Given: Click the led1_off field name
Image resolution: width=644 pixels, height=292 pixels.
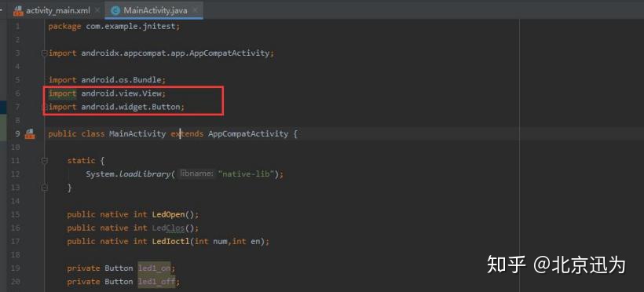Looking at the screenshot, I should (156, 282).
